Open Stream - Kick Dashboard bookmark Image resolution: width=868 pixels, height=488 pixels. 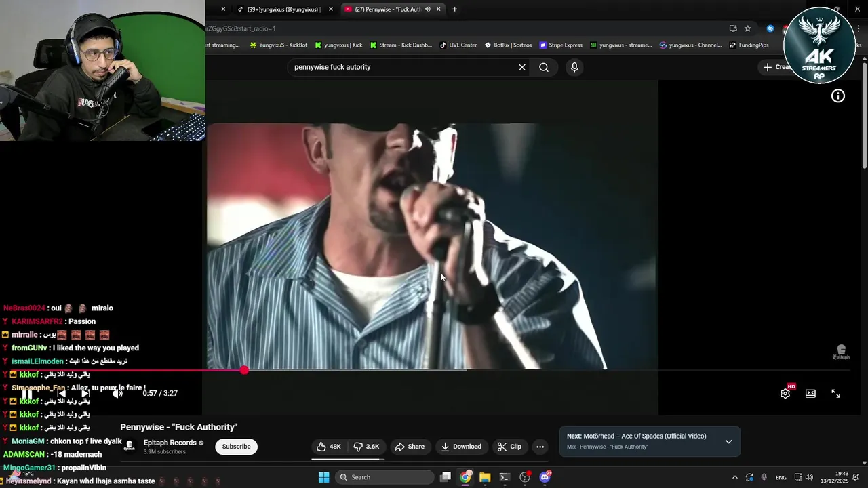pyautogui.click(x=400, y=45)
